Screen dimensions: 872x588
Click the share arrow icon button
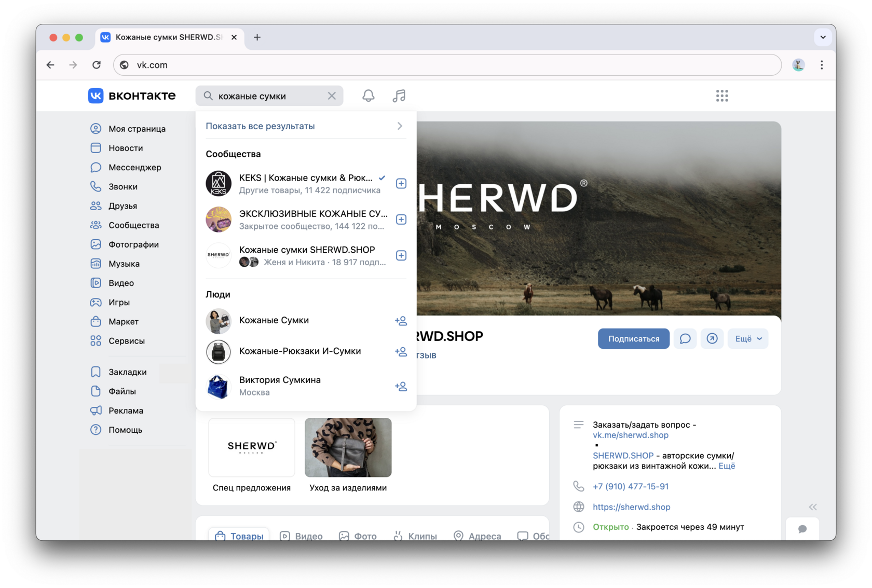(712, 339)
